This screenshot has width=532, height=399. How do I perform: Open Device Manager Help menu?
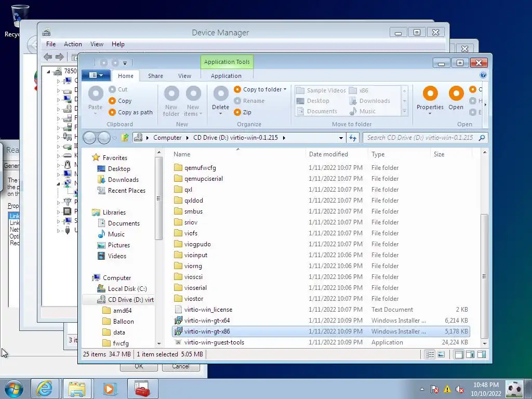(118, 44)
